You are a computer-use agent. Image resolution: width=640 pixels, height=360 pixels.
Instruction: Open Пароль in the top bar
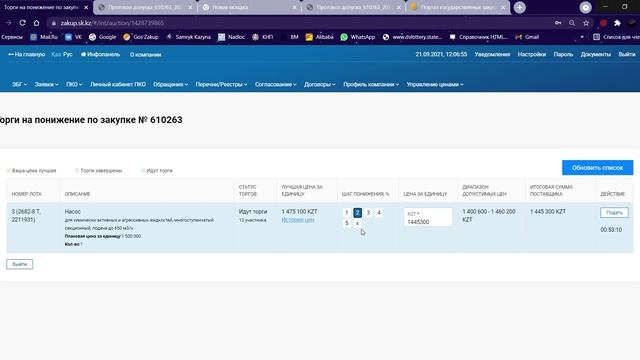[563, 54]
